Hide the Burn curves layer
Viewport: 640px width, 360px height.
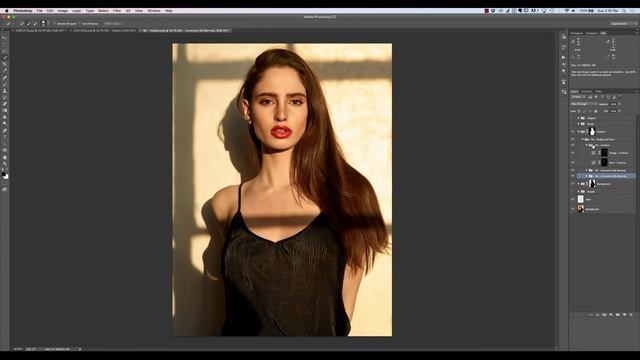point(573,162)
